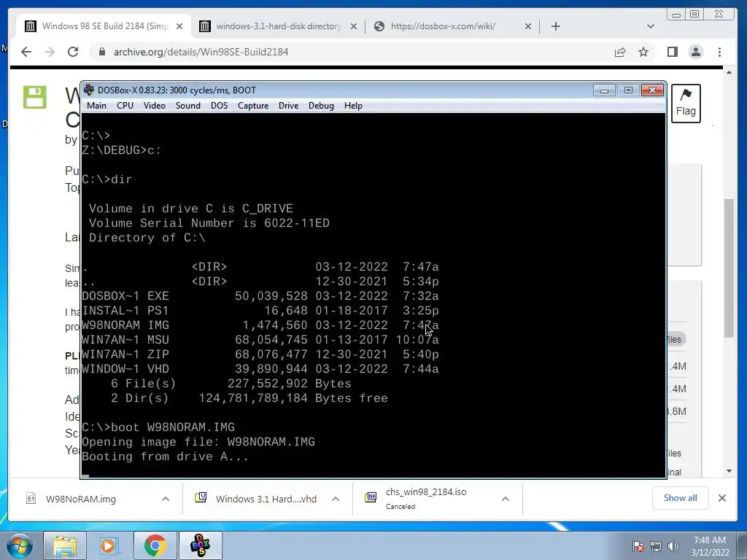Screen dimensions: 747x560
Task: Open downloaded W98NoRAM.img item
Action: [80, 499]
